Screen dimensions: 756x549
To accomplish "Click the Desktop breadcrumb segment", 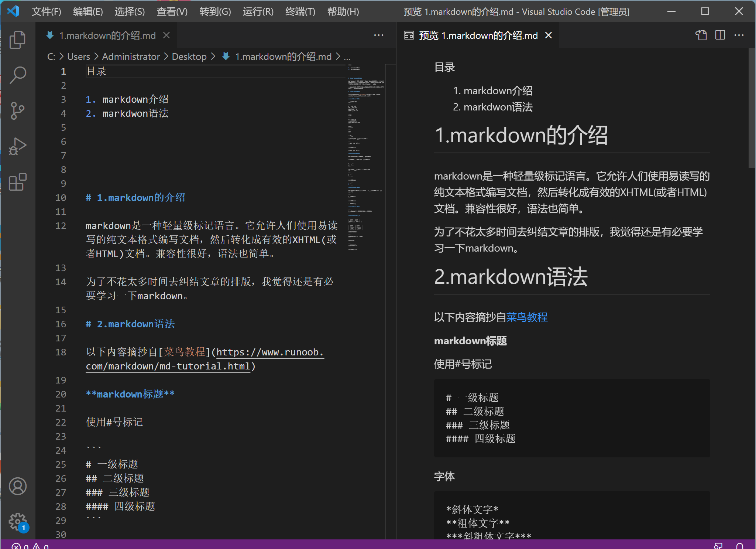I will click(x=189, y=57).
